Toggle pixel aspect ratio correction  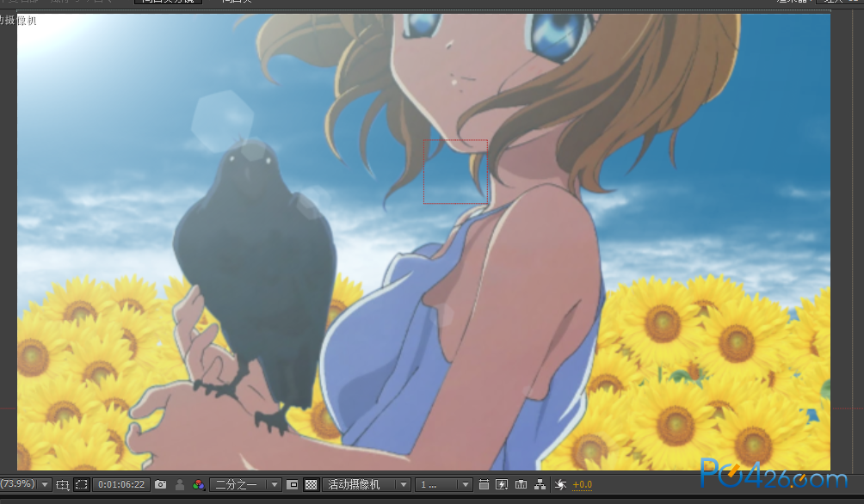(x=484, y=485)
